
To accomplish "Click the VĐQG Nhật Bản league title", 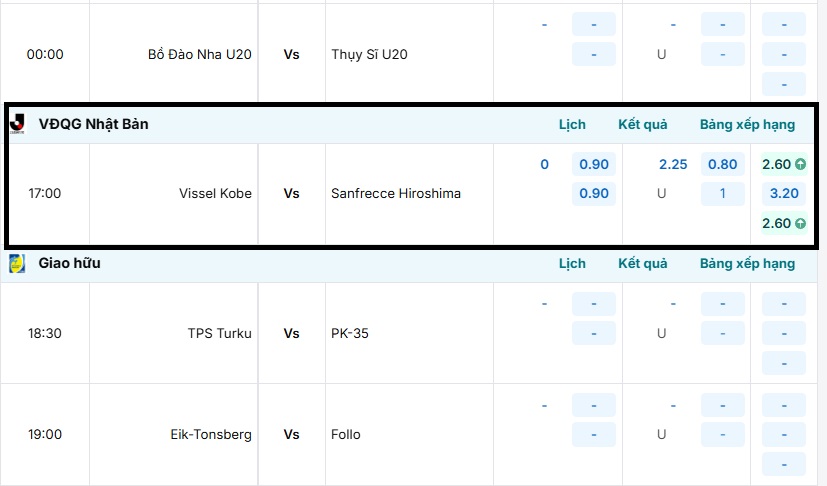I will point(93,125).
